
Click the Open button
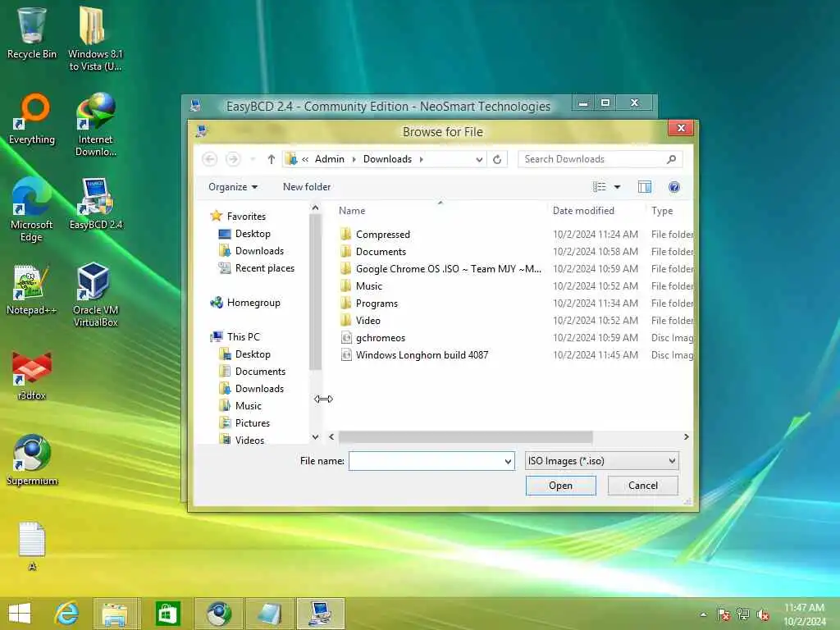click(560, 486)
